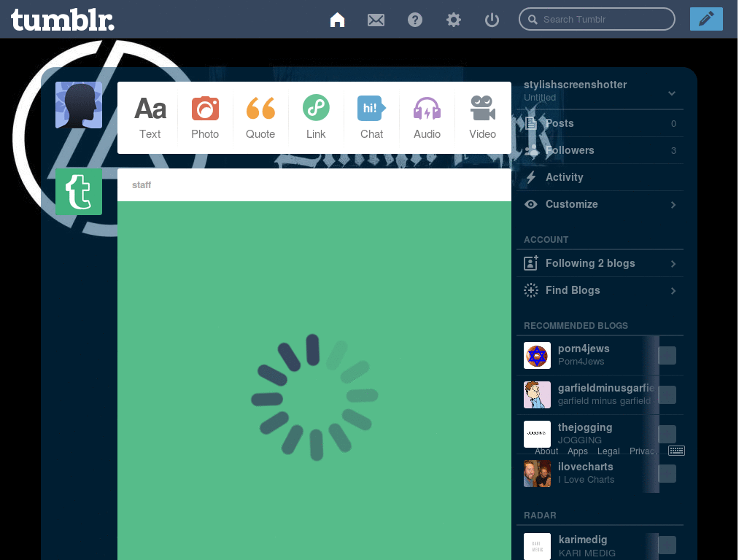This screenshot has width=747, height=560.
Task: Create a new Video post
Action: click(x=483, y=117)
